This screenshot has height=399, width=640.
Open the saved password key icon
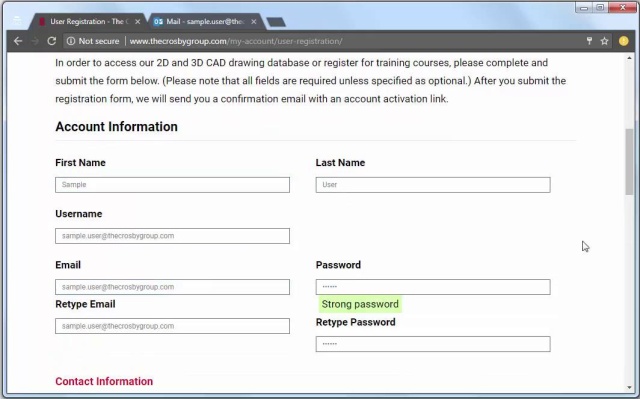coord(589,41)
